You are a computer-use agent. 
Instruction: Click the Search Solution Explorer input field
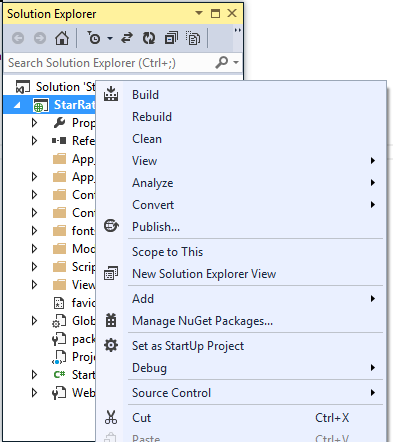[x=110, y=63]
